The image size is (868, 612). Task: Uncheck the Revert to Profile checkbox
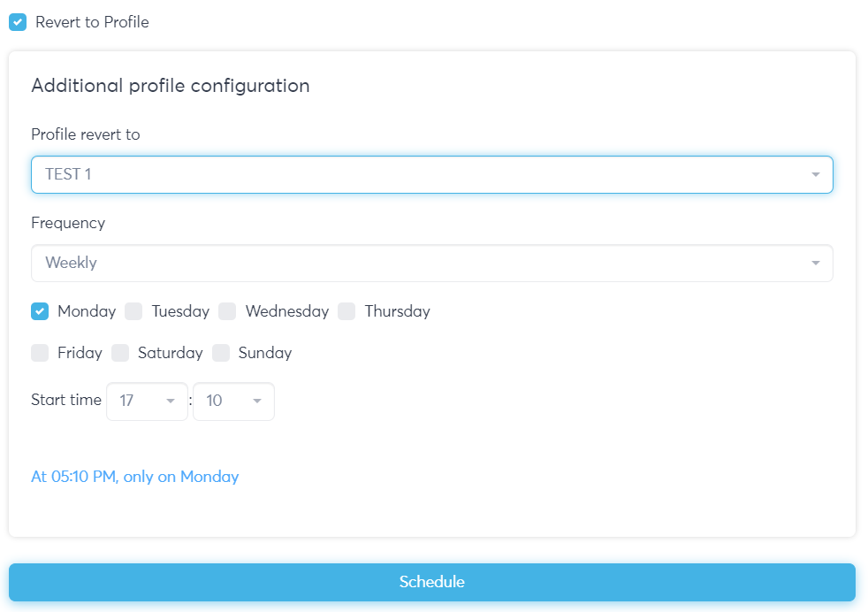click(x=18, y=22)
